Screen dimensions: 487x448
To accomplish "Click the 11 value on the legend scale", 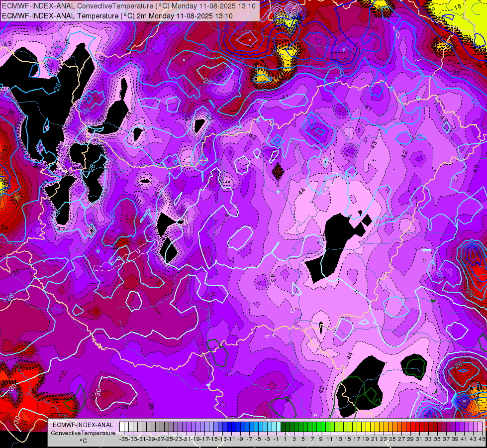I will pyautogui.click(x=329, y=440).
